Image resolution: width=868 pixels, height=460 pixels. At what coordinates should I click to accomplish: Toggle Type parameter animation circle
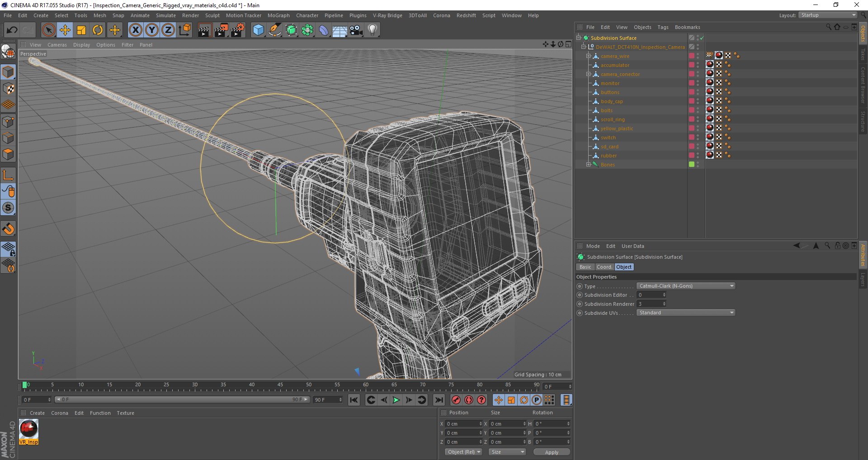[x=580, y=286]
